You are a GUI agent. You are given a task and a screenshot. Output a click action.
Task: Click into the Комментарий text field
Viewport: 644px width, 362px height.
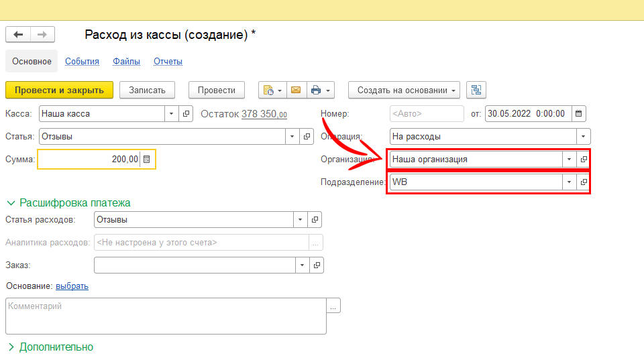[165, 316]
